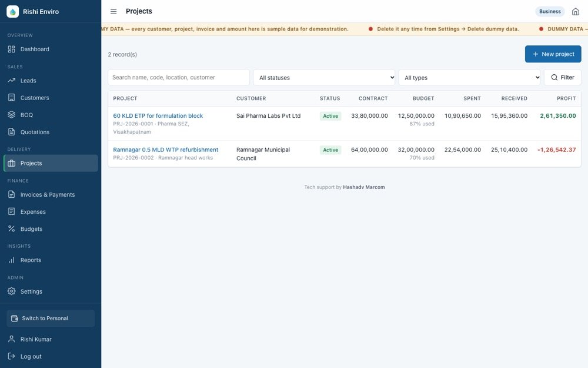Open Budgets in the sidebar

(51, 228)
